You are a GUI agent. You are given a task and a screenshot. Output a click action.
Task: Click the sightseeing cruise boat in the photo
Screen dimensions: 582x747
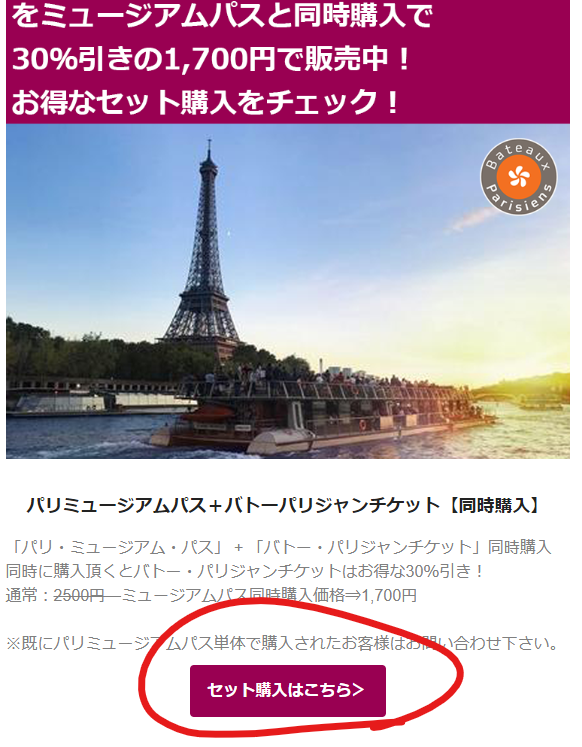[x=324, y=412]
